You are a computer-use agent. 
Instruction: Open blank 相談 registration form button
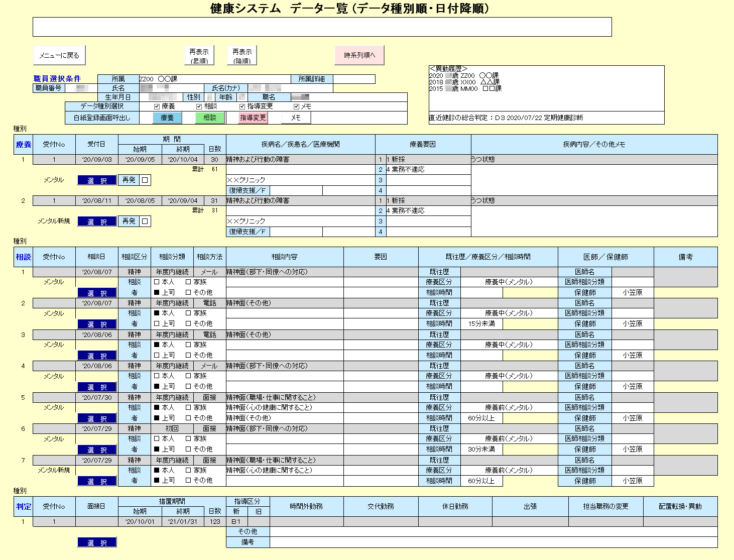click(210, 118)
